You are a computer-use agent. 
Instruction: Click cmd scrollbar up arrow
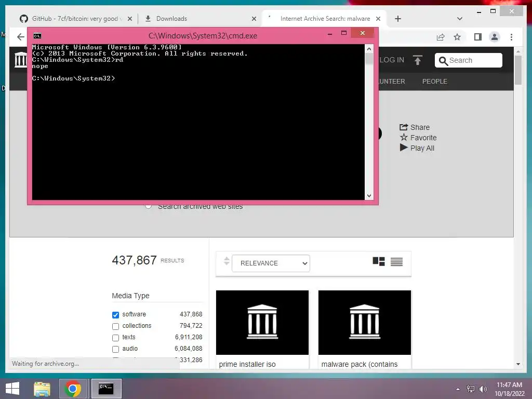369,49
